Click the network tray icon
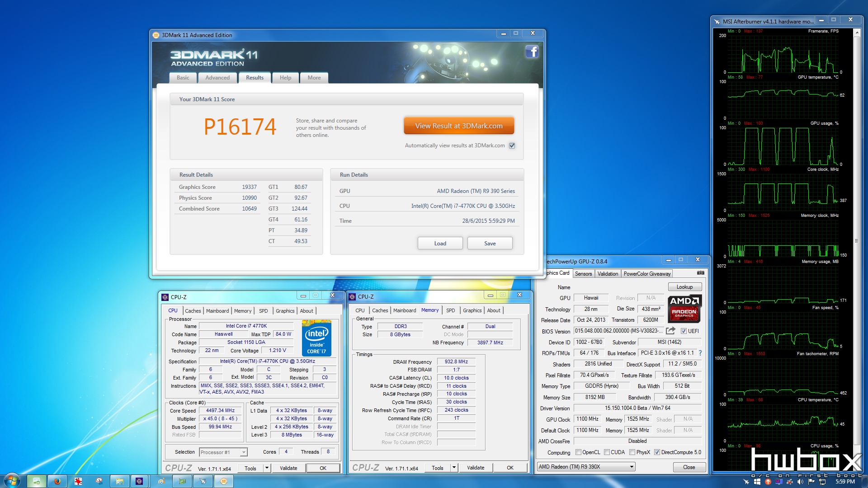Image resolution: width=868 pixels, height=488 pixels. click(x=822, y=482)
